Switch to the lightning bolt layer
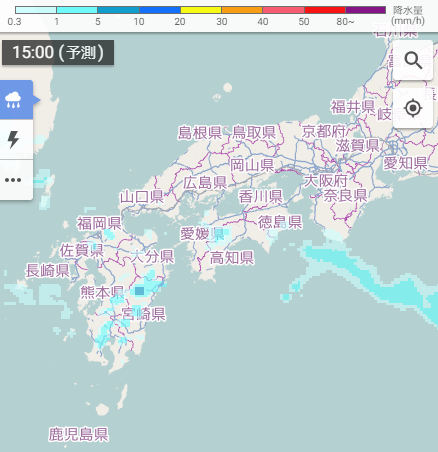The height and width of the screenshot is (452, 438). 13,139
